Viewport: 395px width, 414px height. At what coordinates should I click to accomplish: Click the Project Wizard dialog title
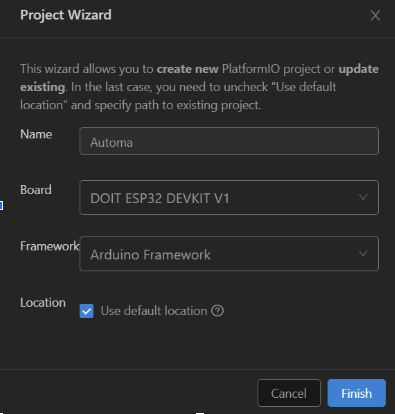(x=66, y=15)
